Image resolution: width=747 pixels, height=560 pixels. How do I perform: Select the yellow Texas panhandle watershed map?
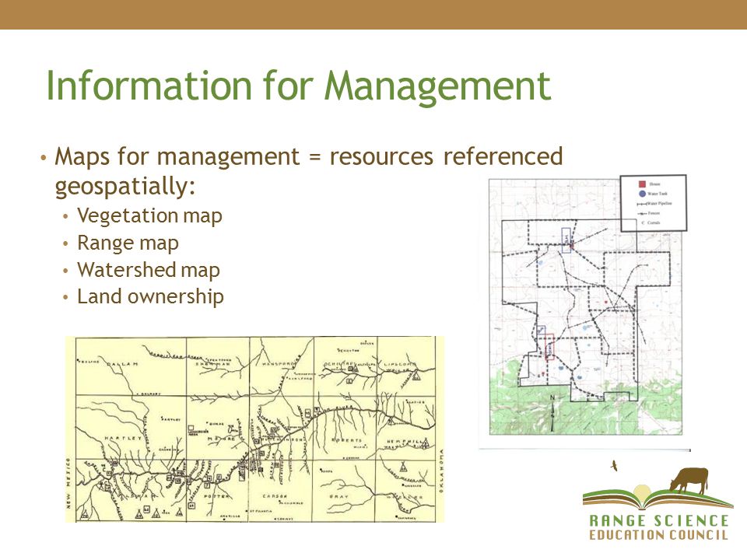[x=254, y=429]
